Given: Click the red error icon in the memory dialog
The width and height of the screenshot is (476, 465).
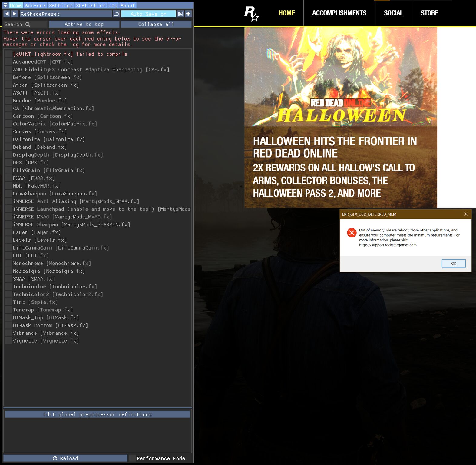Looking at the screenshot, I should (352, 233).
